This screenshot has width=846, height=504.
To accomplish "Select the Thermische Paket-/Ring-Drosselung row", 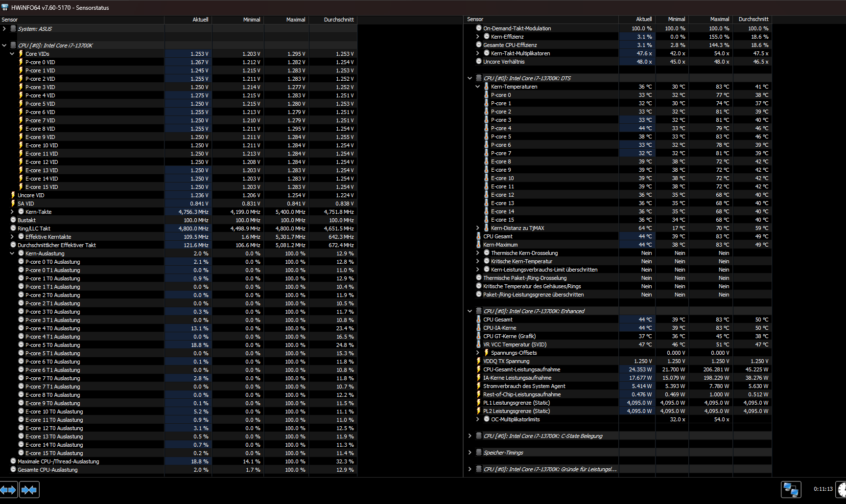I will 618,278.
